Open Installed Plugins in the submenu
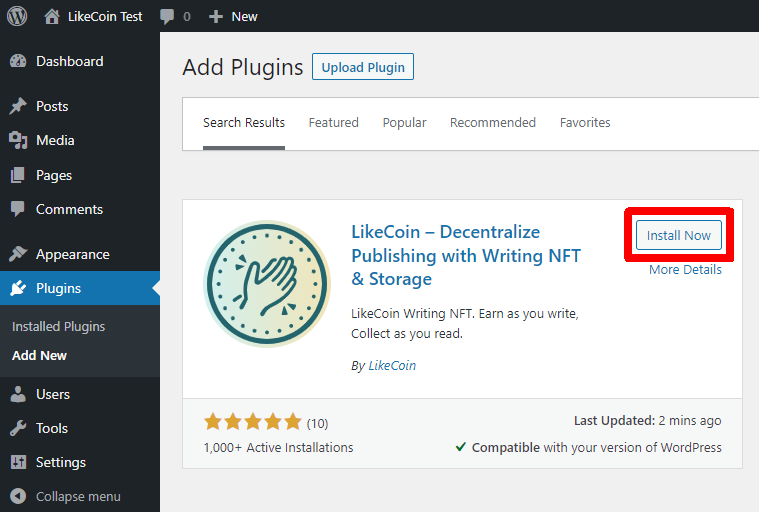 tap(59, 327)
